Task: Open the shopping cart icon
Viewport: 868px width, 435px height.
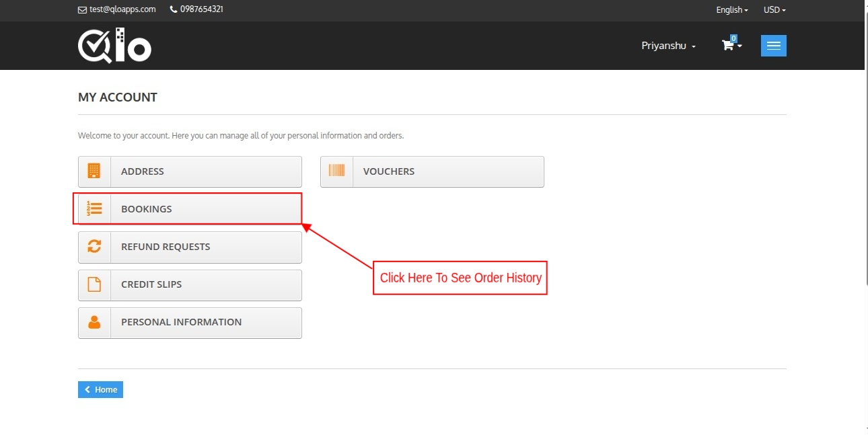Action: (x=728, y=46)
